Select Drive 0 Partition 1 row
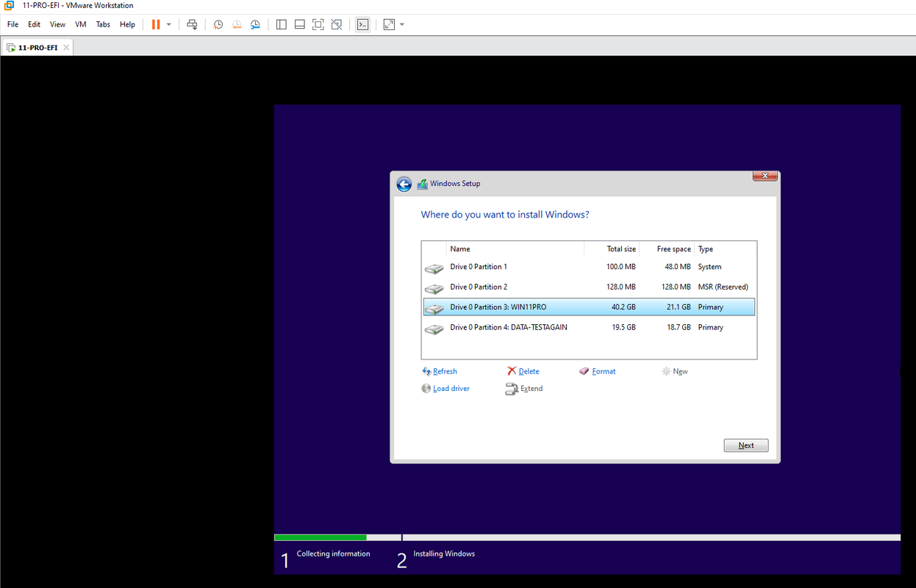Image resolution: width=916 pixels, height=588 pixels. [589, 267]
